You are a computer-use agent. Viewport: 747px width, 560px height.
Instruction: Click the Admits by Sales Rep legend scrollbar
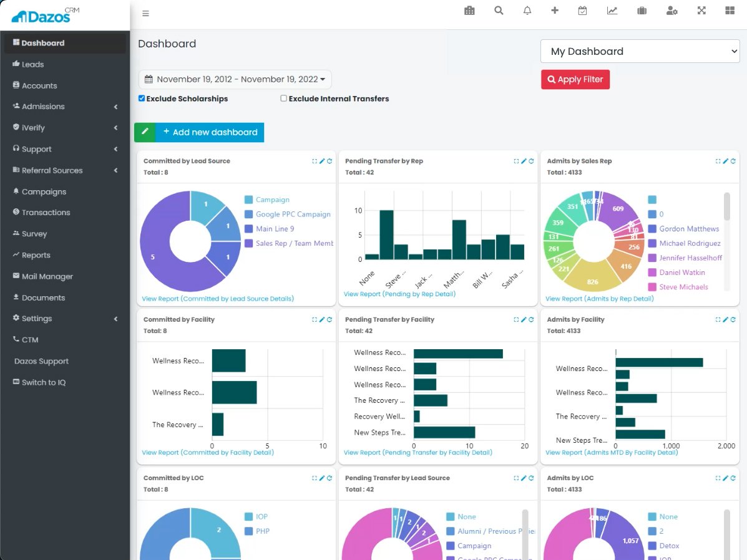[x=726, y=206]
